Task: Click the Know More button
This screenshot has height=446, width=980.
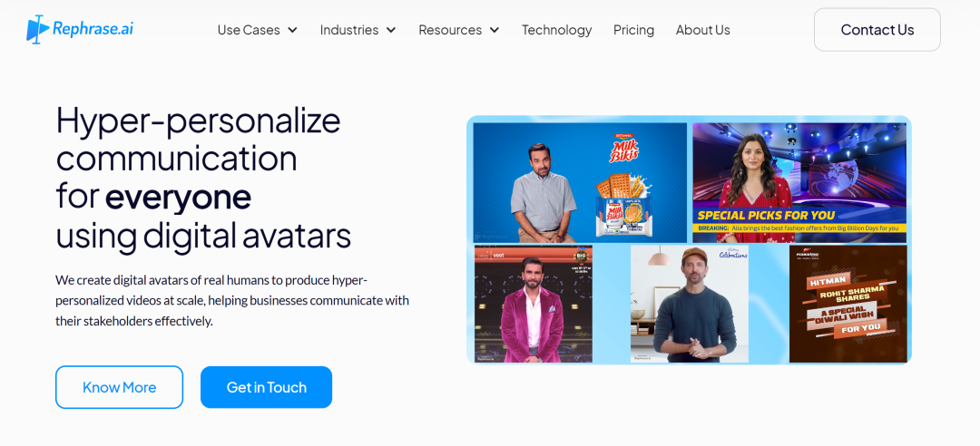Action: click(x=120, y=387)
